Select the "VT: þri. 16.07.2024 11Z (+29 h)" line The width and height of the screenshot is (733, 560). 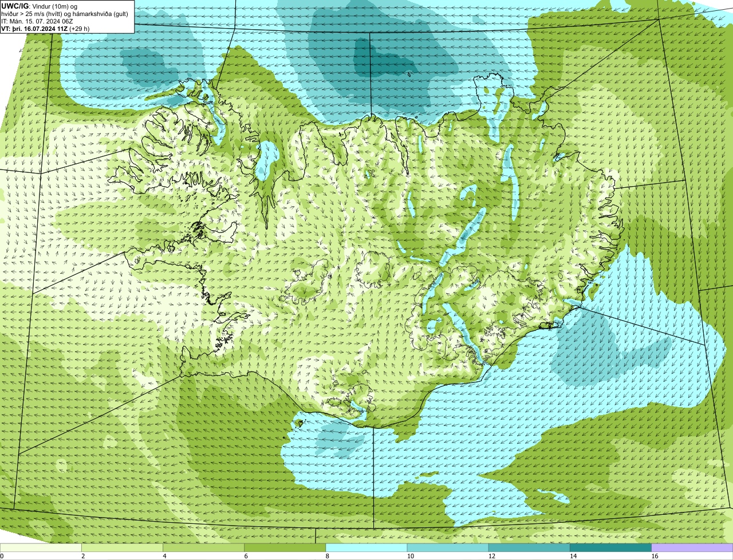[45, 29]
